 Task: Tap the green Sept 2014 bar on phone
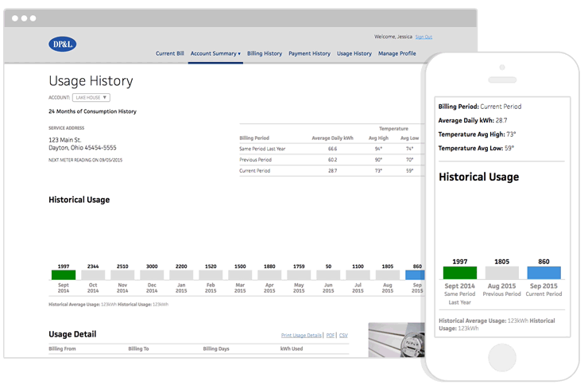click(x=459, y=273)
